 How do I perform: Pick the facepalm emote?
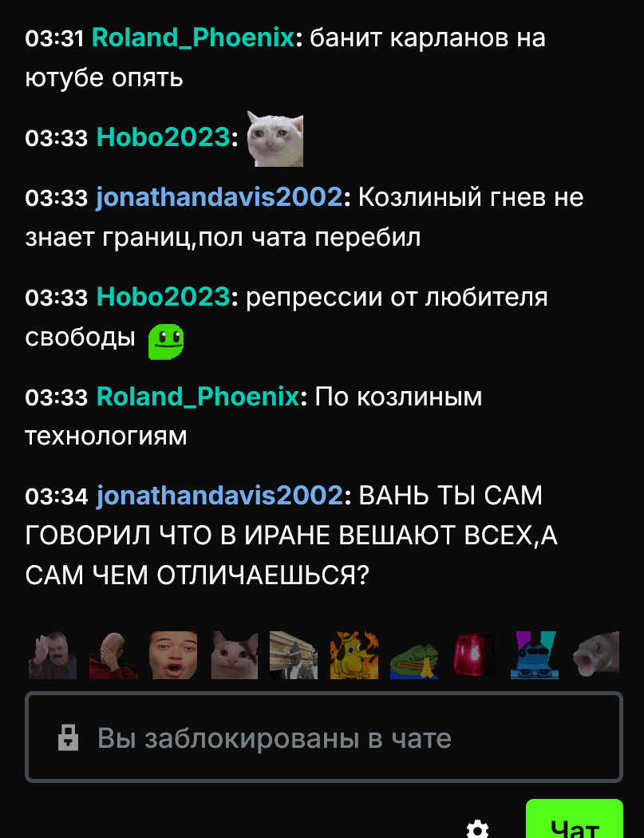(x=113, y=655)
